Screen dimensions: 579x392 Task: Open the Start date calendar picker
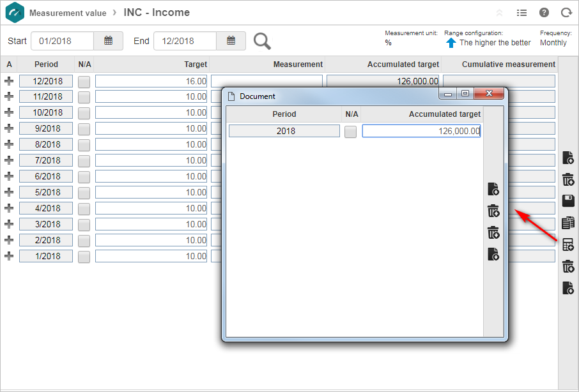[108, 41]
